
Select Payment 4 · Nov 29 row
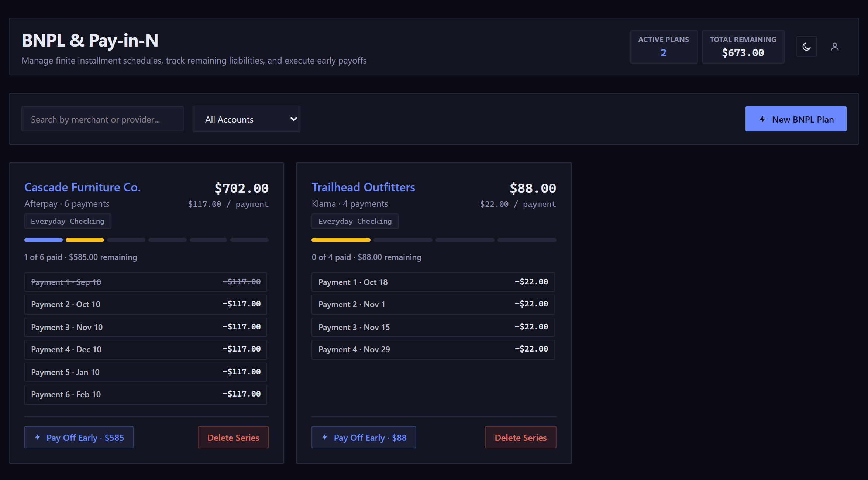[433, 349]
